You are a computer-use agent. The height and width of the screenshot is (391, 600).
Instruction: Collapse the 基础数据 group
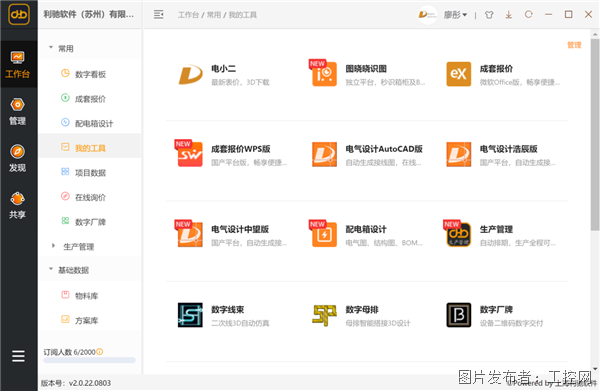point(51,269)
